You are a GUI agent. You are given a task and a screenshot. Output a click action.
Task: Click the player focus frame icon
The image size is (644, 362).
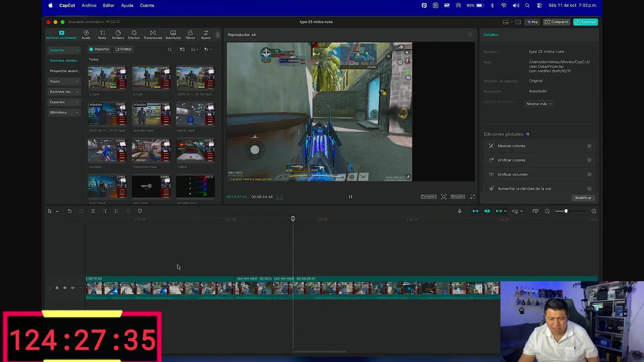click(444, 197)
